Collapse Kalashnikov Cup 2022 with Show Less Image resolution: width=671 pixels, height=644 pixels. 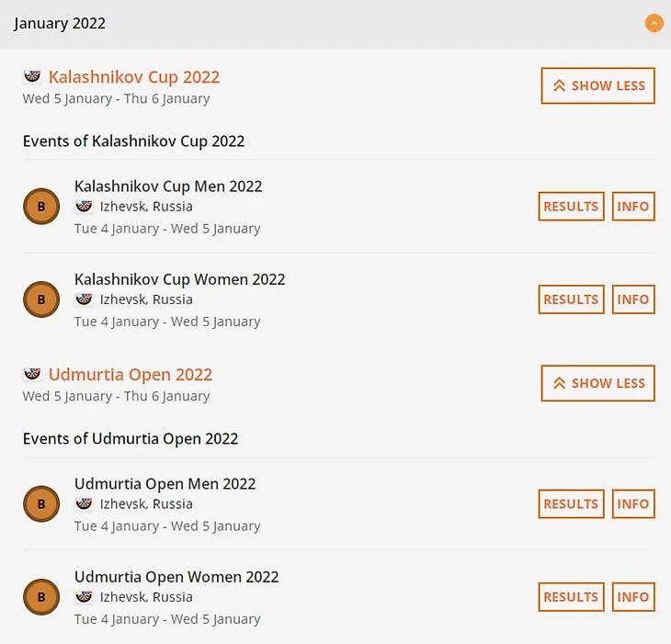pyautogui.click(x=597, y=85)
